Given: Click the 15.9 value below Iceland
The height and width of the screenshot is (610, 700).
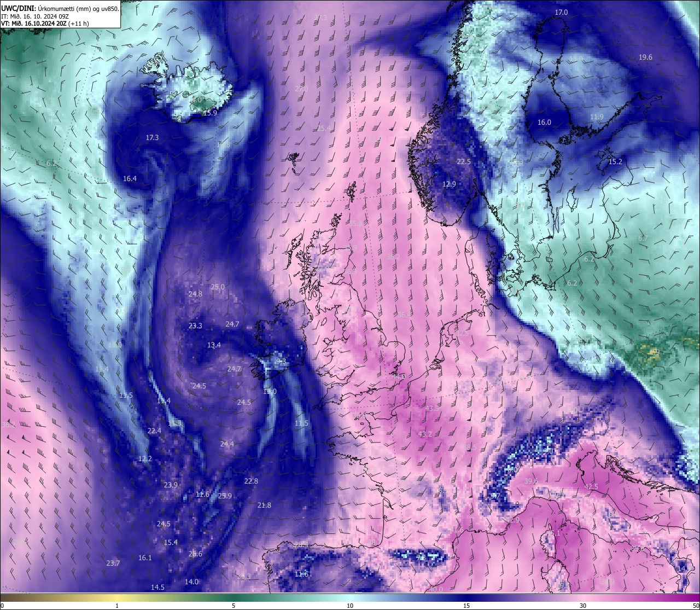Looking at the screenshot, I should [x=210, y=113].
